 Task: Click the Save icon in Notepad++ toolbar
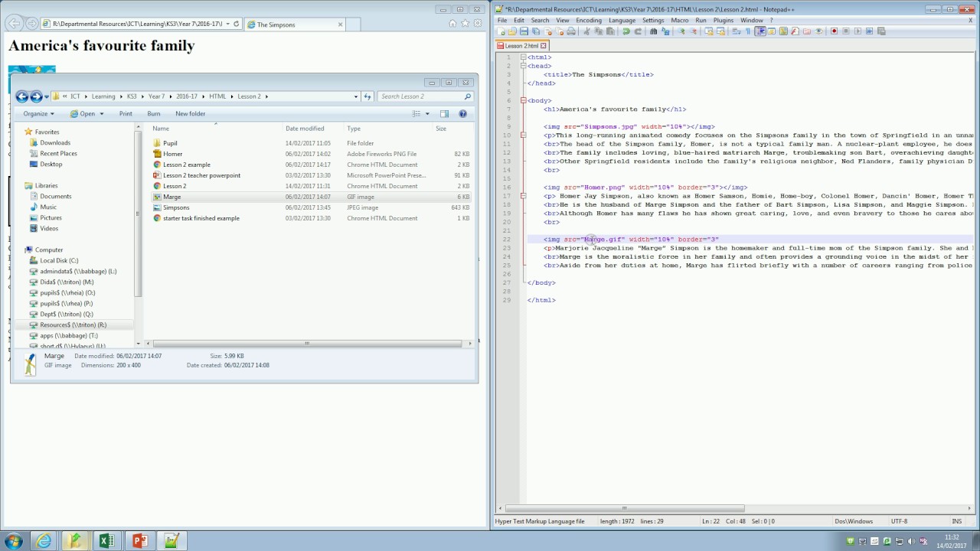524,31
